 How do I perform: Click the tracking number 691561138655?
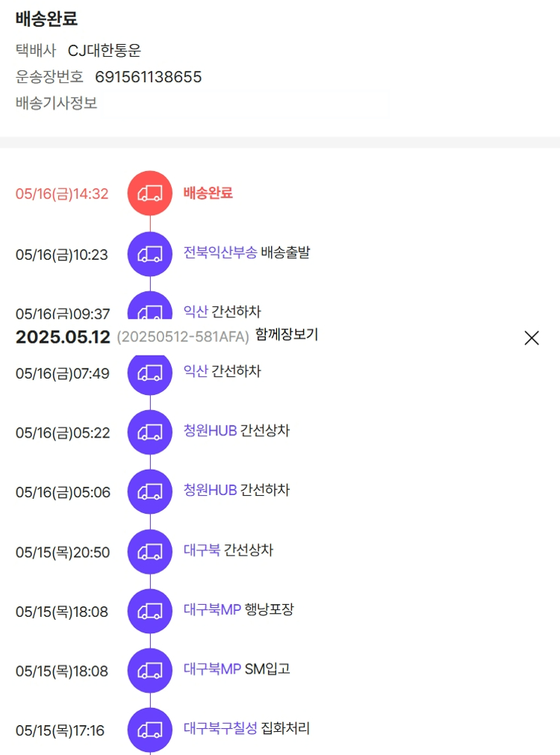click(148, 77)
